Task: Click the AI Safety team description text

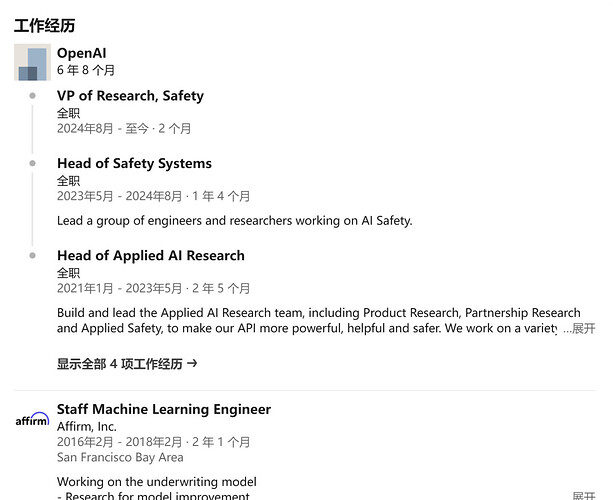Action: point(234,220)
